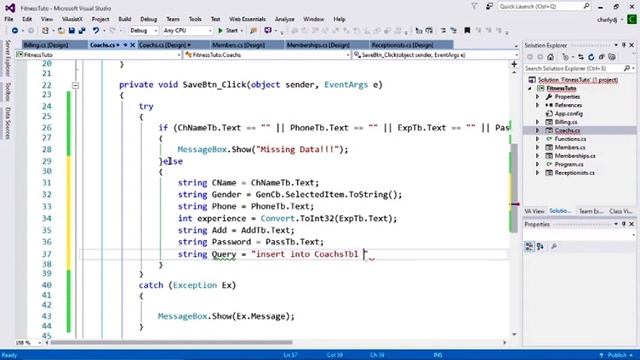
Task: Click the Categorized icon in Properties panel
Action: point(529,247)
